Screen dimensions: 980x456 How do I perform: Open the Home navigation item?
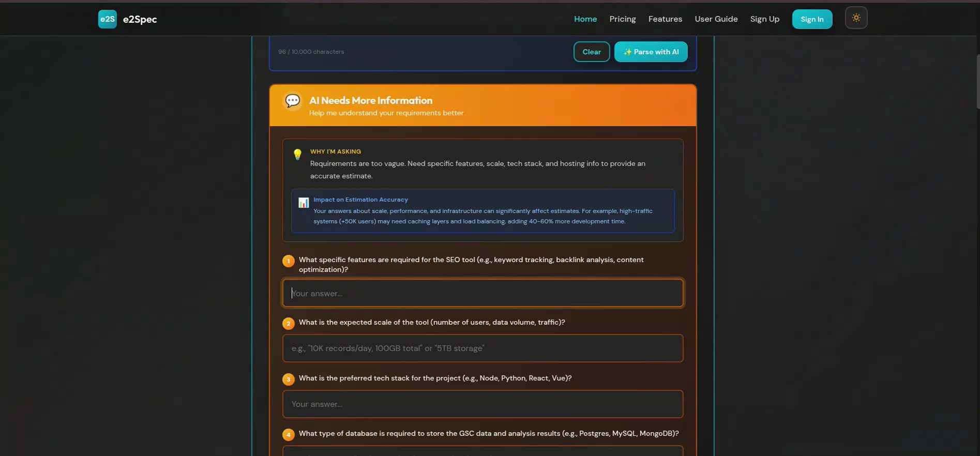pos(585,19)
